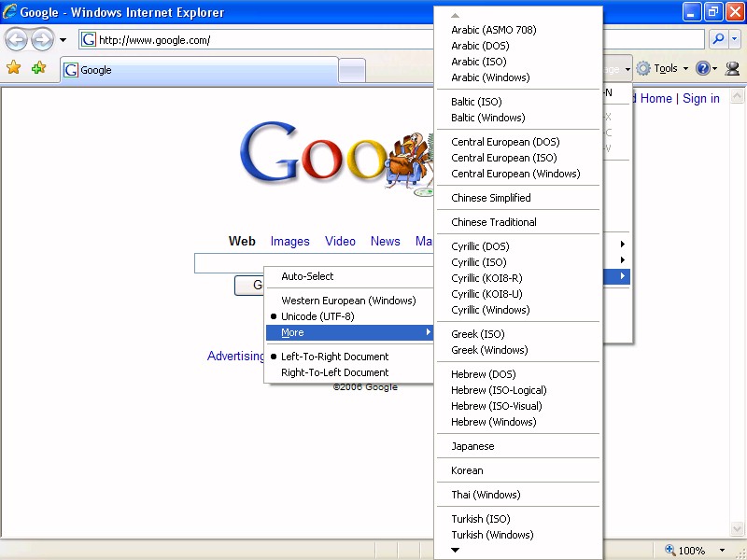
Task: Click the blue Help question mark icon
Action: pos(703,68)
